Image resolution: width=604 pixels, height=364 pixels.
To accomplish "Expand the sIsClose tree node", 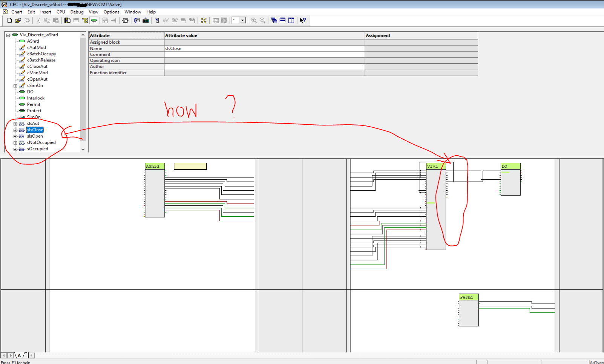I will click(15, 130).
